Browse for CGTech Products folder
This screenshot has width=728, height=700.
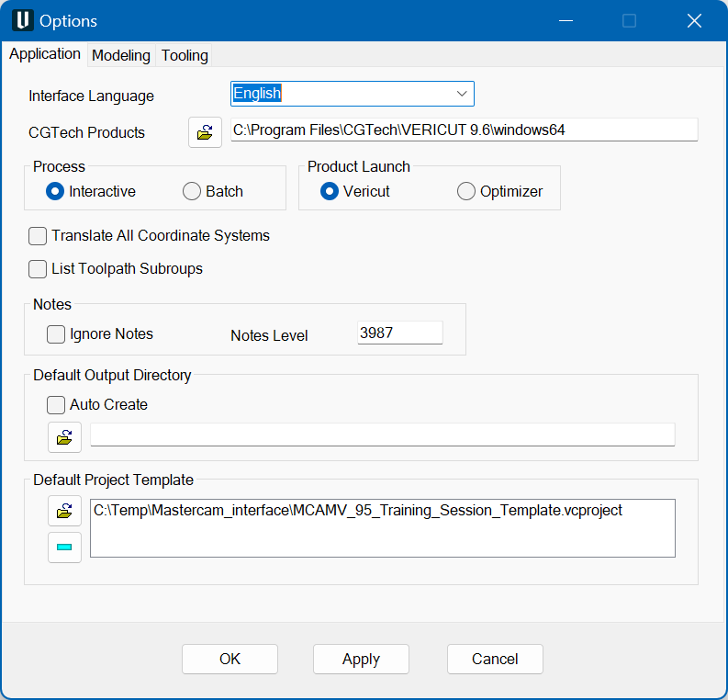(205, 132)
